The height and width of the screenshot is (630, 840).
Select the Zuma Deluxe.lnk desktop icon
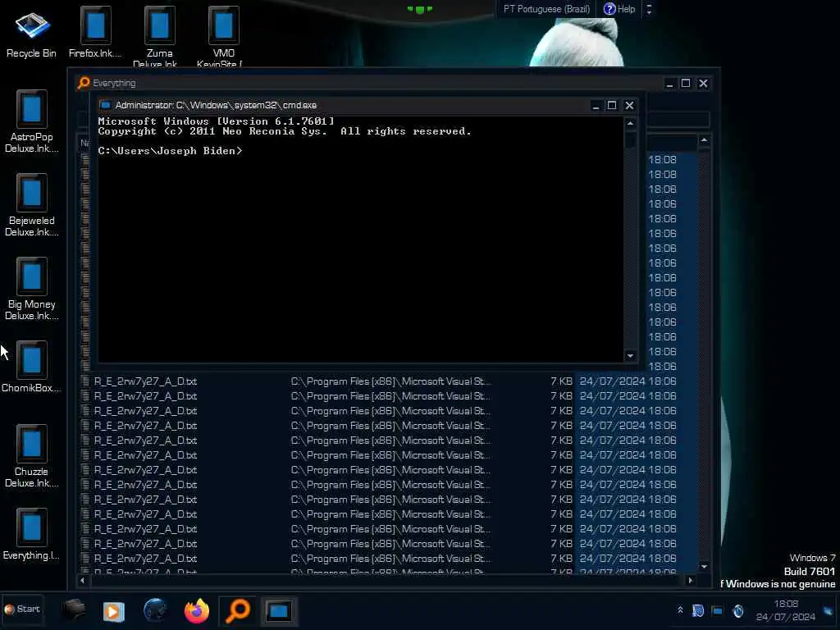click(160, 35)
